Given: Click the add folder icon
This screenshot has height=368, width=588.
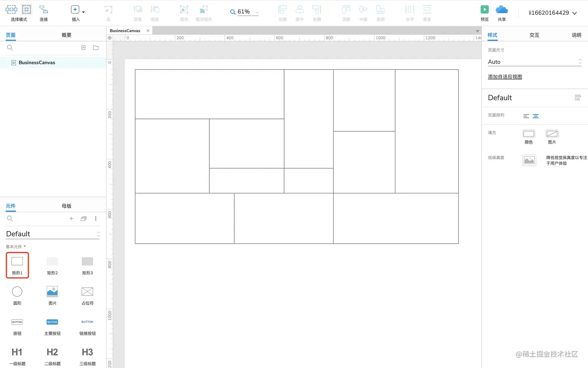Looking at the screenshot, I should click(96, 48).
